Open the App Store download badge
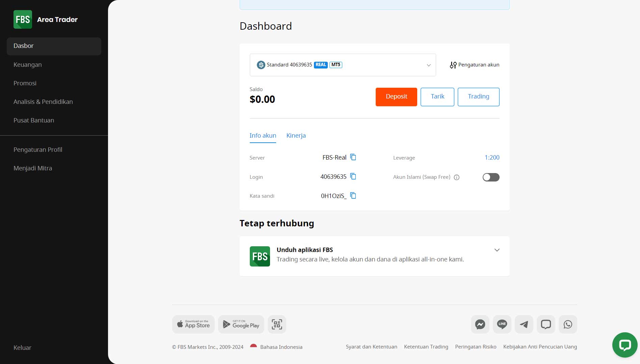The height and width of the screenshot is (364, 640). click(x=193, y=324)
